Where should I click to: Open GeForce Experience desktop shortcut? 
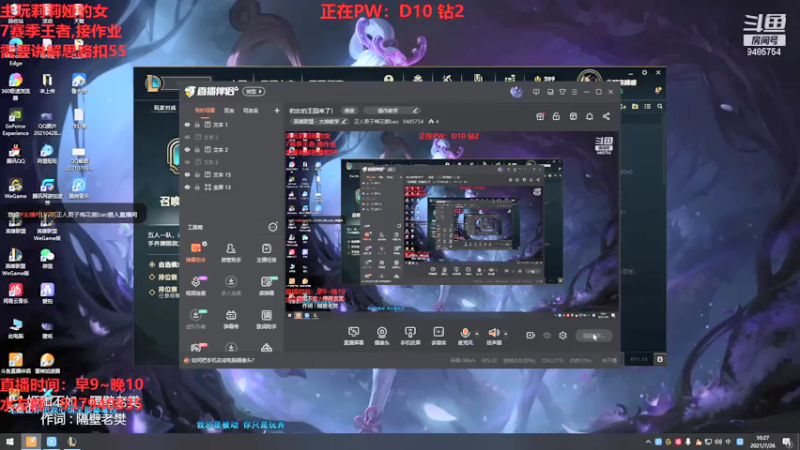click(x=15, y=122)
